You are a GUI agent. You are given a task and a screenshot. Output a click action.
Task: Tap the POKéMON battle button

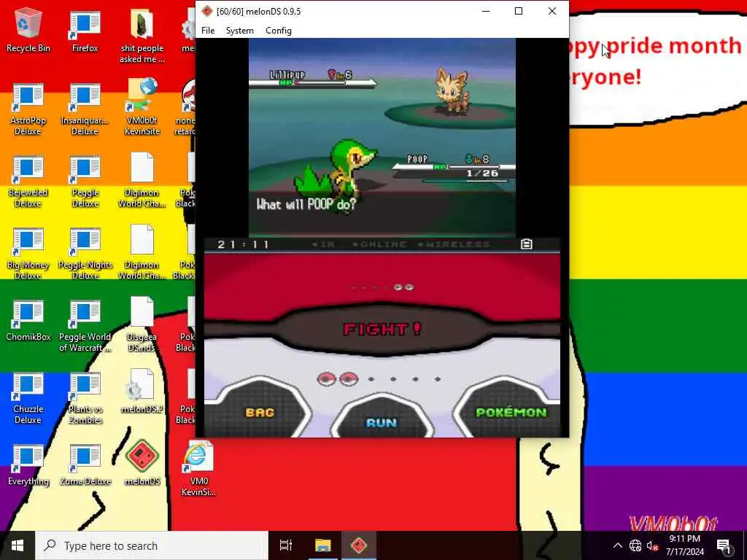(511, 412)
